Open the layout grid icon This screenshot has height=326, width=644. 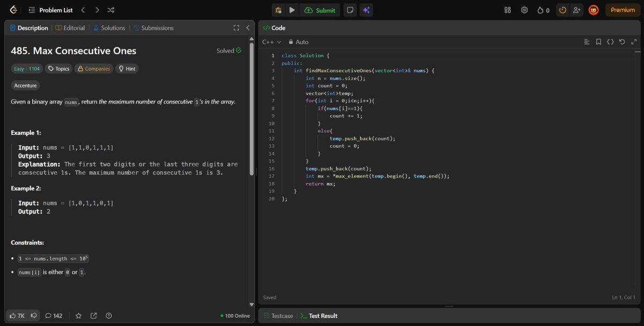[508, 10]
